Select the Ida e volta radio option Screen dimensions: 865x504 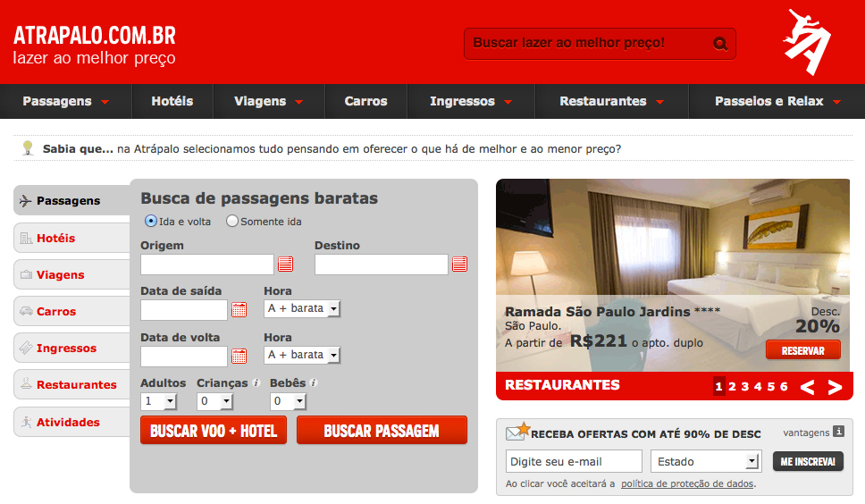(151, 221)
